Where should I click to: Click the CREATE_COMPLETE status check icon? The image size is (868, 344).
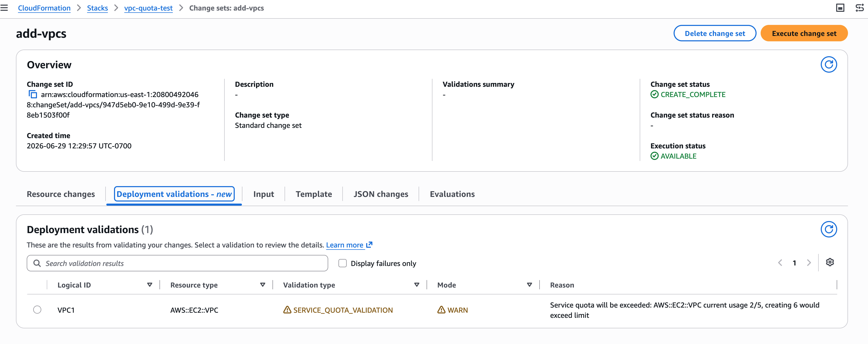click(654, 94)
